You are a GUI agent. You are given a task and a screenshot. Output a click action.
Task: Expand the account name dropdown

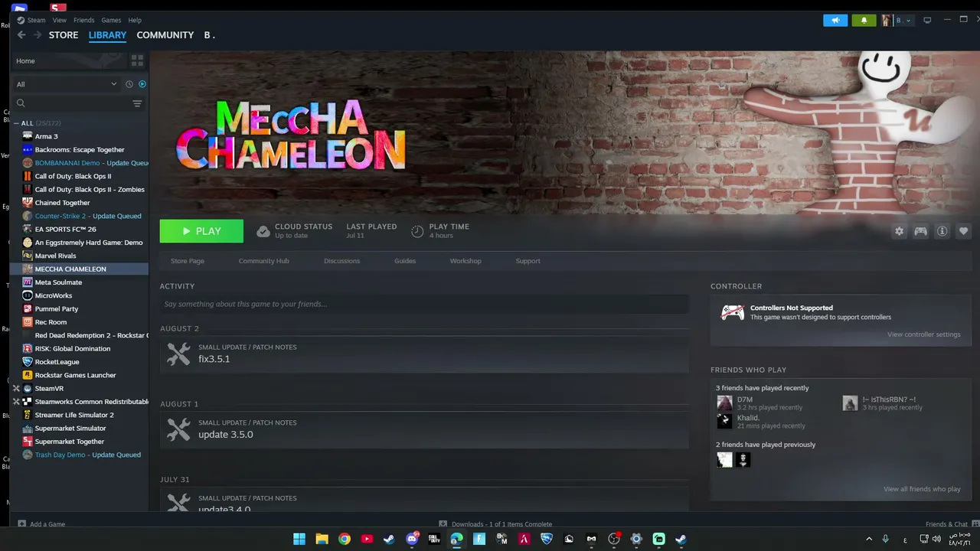coord(903,20)
